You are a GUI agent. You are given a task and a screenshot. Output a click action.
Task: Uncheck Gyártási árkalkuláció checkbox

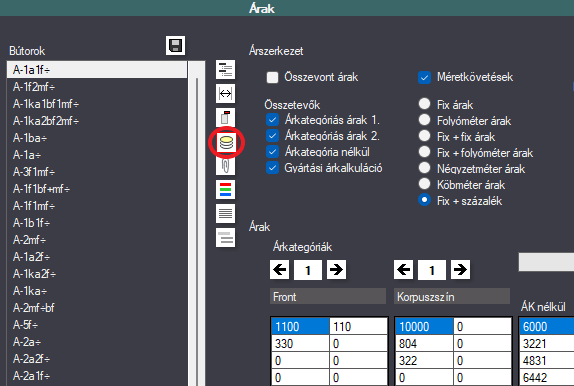272,168
